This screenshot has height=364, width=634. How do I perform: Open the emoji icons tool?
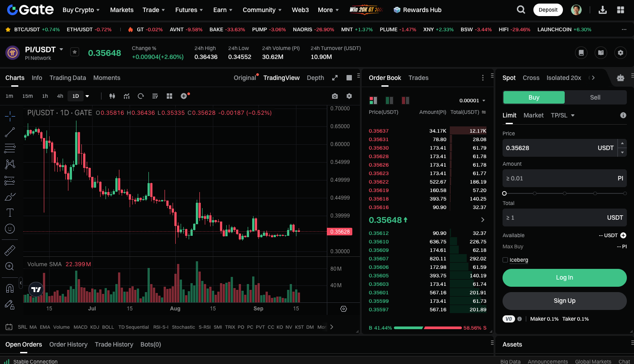(x=10, y=229)
